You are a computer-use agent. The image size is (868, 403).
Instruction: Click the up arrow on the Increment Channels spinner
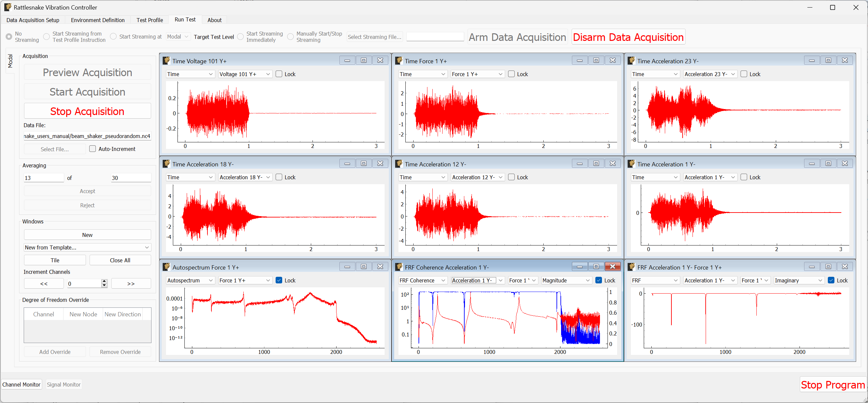tap(104, 281)
